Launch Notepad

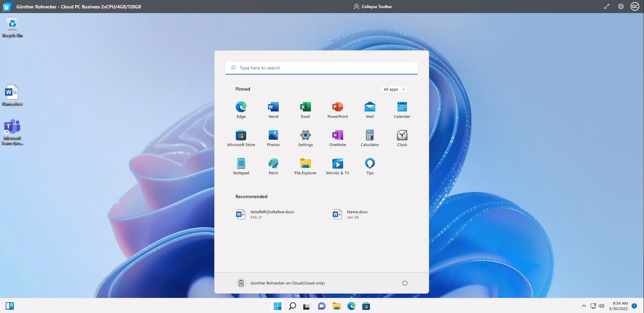point(241,166)
